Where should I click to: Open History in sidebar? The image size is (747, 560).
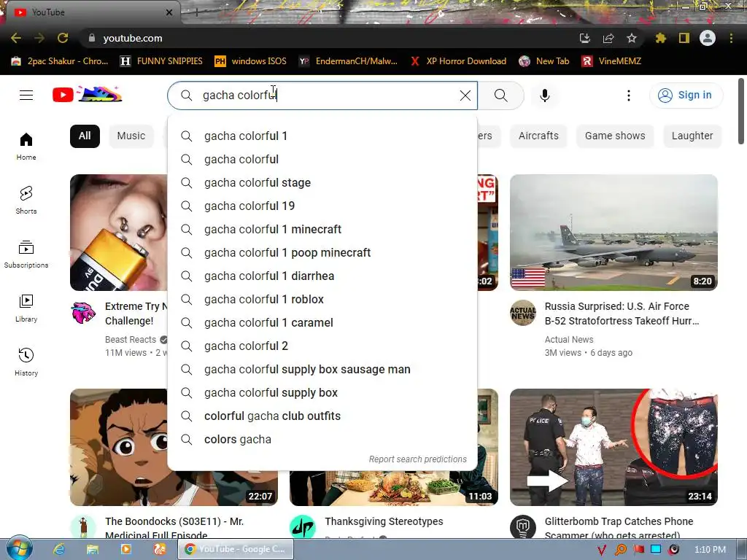[26, 362]
